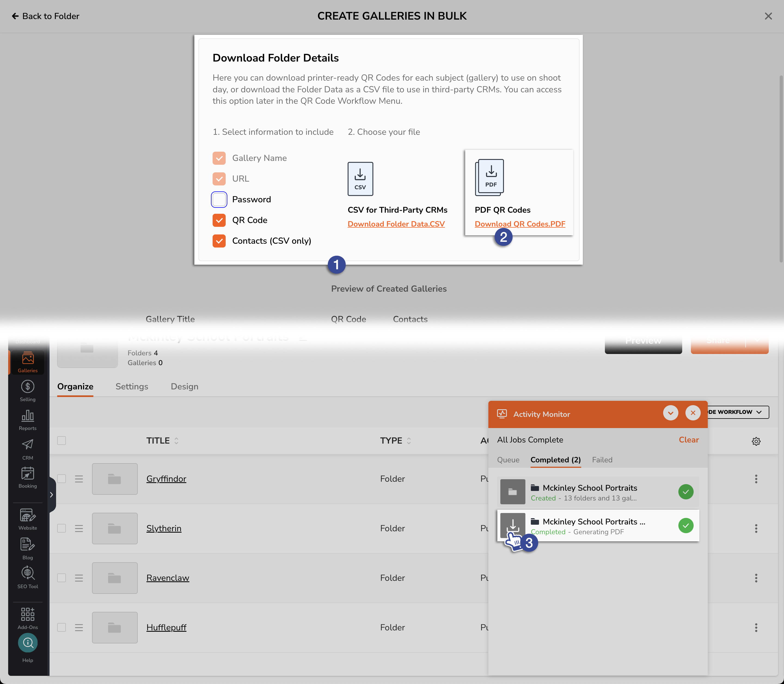This screenshot has height=684, width=784.
Task: Open the Completed (2) tab
Action: [x=556, y=460]
